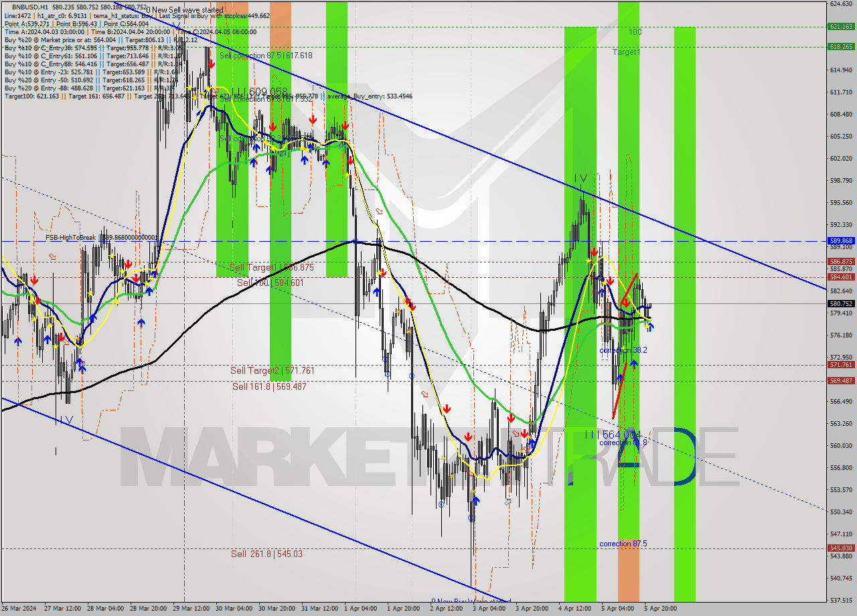Image resolution: width=857 pixels, height=616 pixels.
Task: Click '5 Apr 20:00' on time axis
Action: pyautogui.click(x=662, y=609)
